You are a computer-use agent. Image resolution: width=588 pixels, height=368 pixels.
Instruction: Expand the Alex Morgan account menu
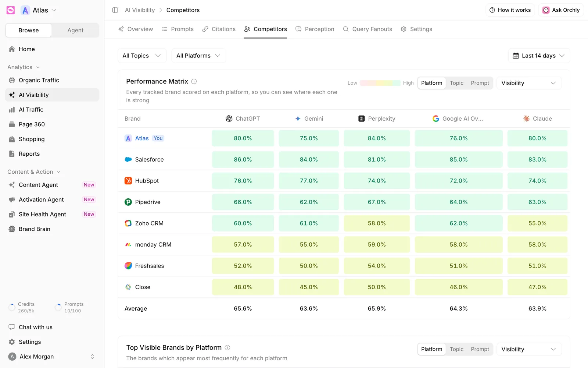52,357
